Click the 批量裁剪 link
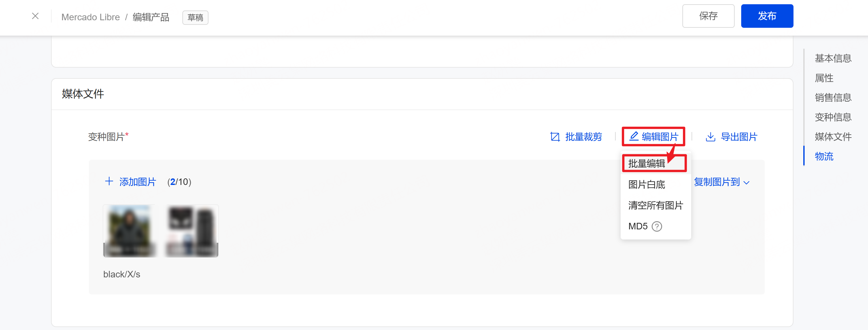The height and width of the screenshot is (330, 868). pos(583,137)
